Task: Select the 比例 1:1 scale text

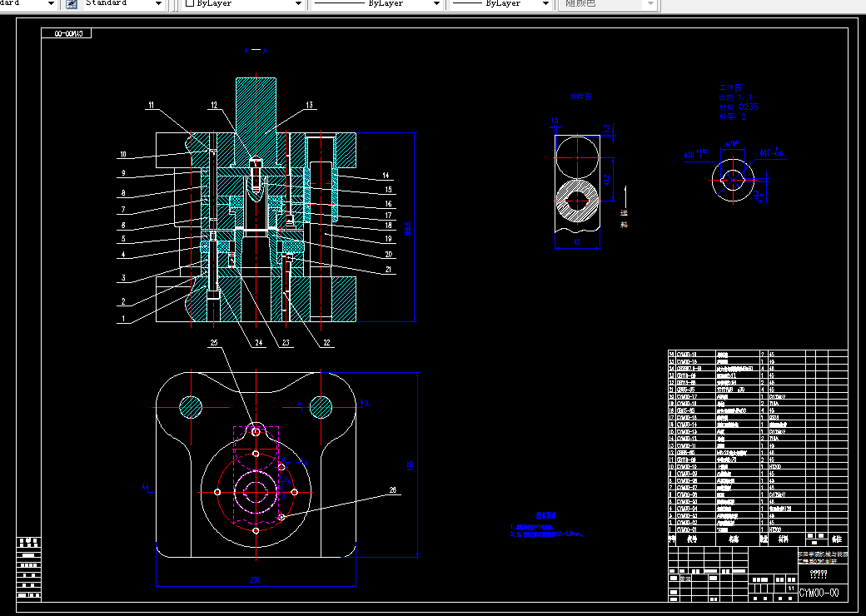Action: (x=736, y=97)
